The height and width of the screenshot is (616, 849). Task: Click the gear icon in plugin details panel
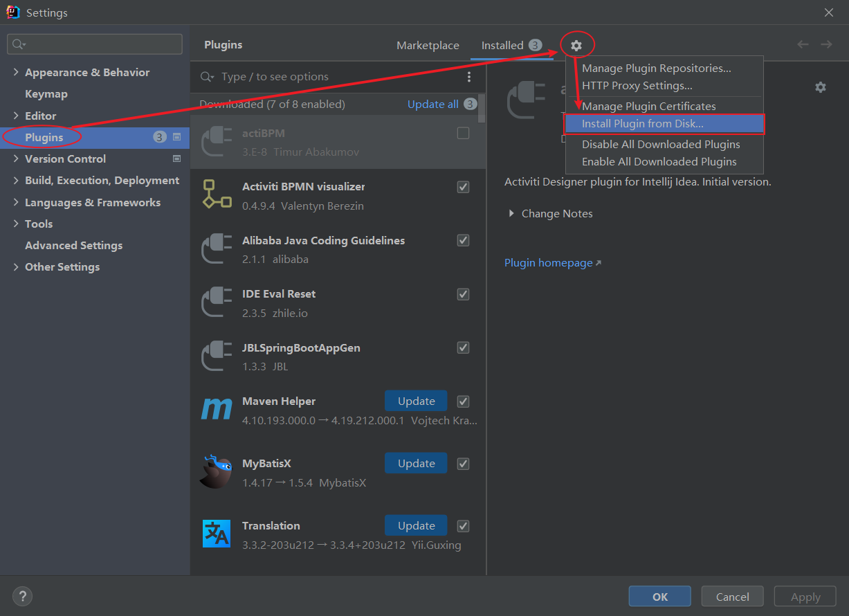coord(821,87)
